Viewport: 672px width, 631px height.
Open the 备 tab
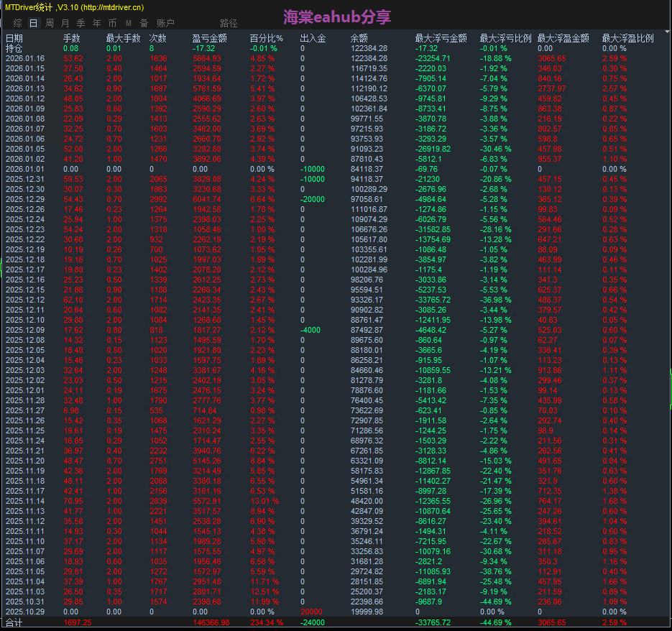tap(144, 23)
